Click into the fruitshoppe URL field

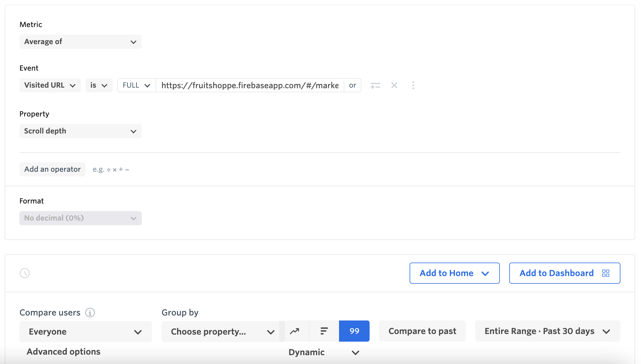click(x=250, y=85)
